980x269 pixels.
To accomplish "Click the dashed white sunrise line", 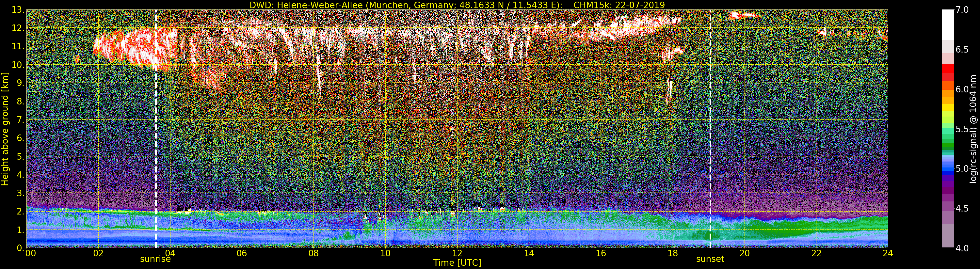I will (x=155, y=129).
